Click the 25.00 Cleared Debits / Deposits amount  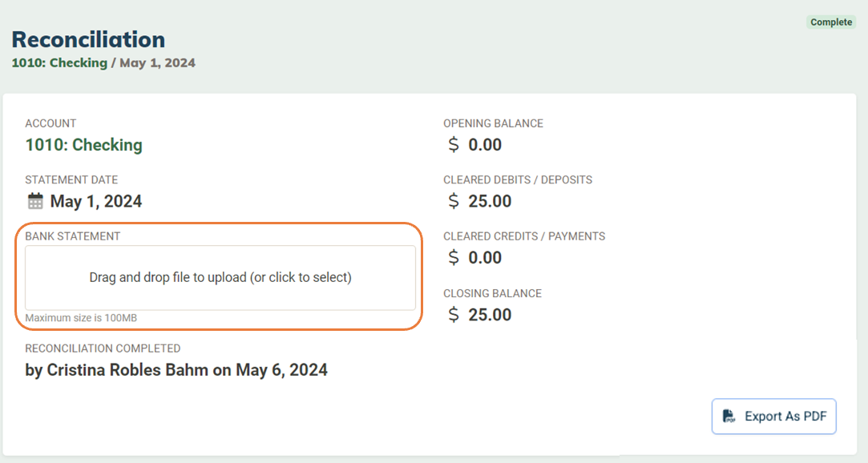[490, 201]
